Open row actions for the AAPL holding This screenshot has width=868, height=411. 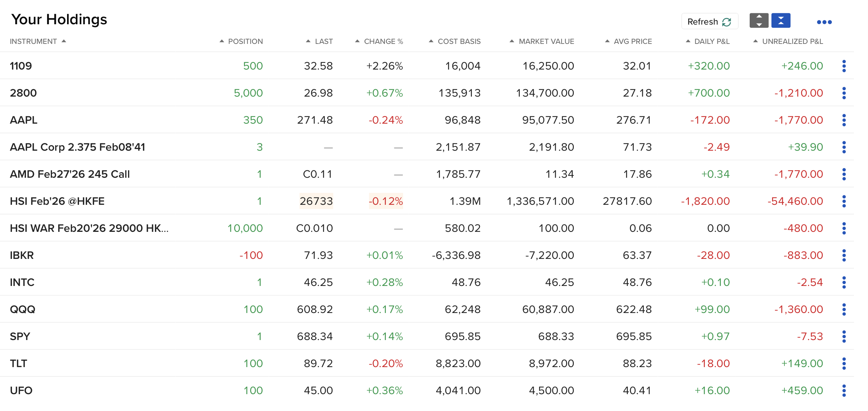coord(844,120)
